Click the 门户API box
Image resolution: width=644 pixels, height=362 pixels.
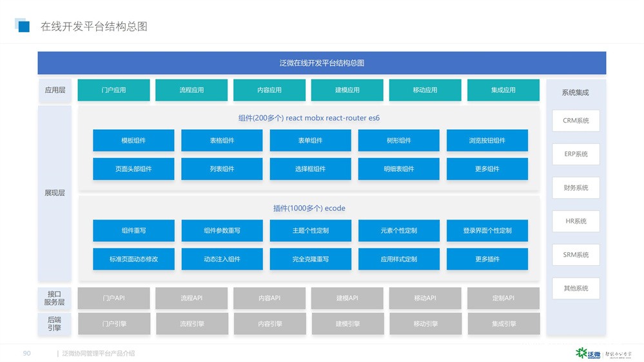(113, 298)
